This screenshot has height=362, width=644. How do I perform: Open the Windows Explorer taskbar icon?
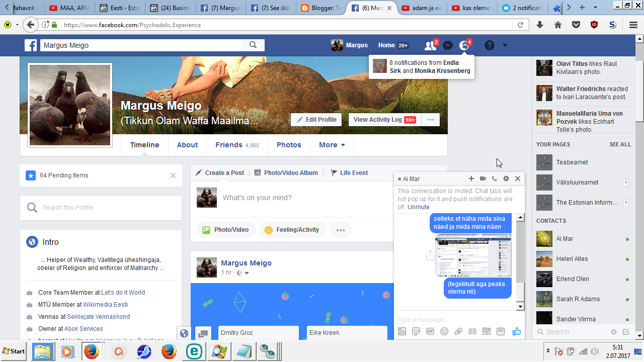43,351
